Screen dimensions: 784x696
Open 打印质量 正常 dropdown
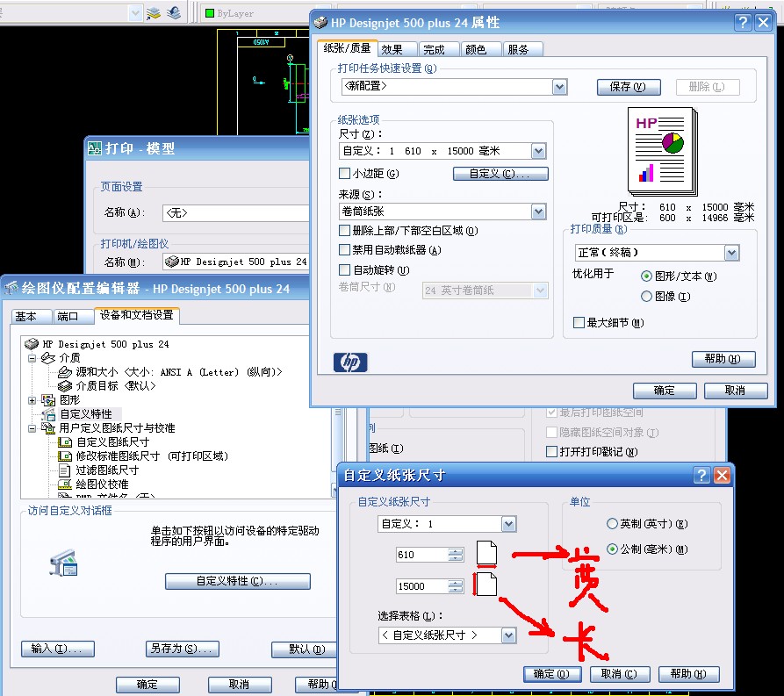point(731,253)
